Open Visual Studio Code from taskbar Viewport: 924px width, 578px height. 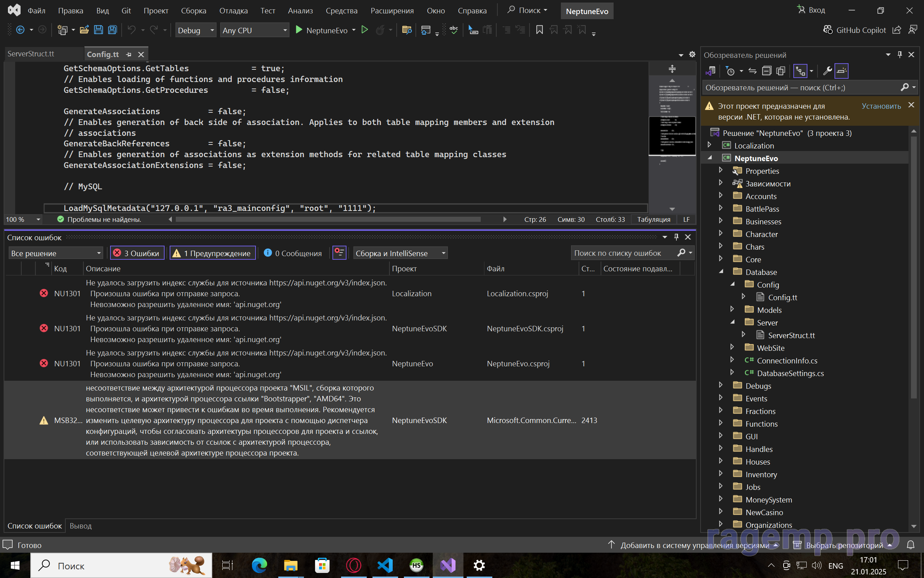point(385,565)
